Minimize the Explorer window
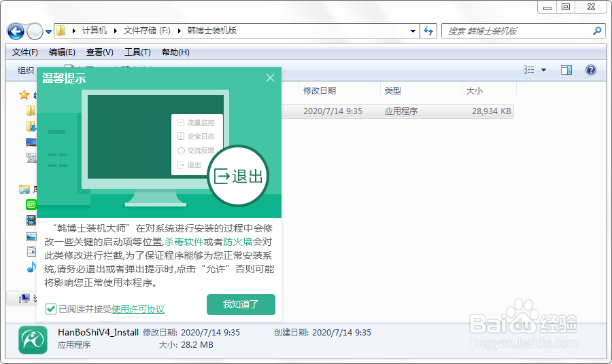This screenshot has width=612, height=364. [547, 7]
